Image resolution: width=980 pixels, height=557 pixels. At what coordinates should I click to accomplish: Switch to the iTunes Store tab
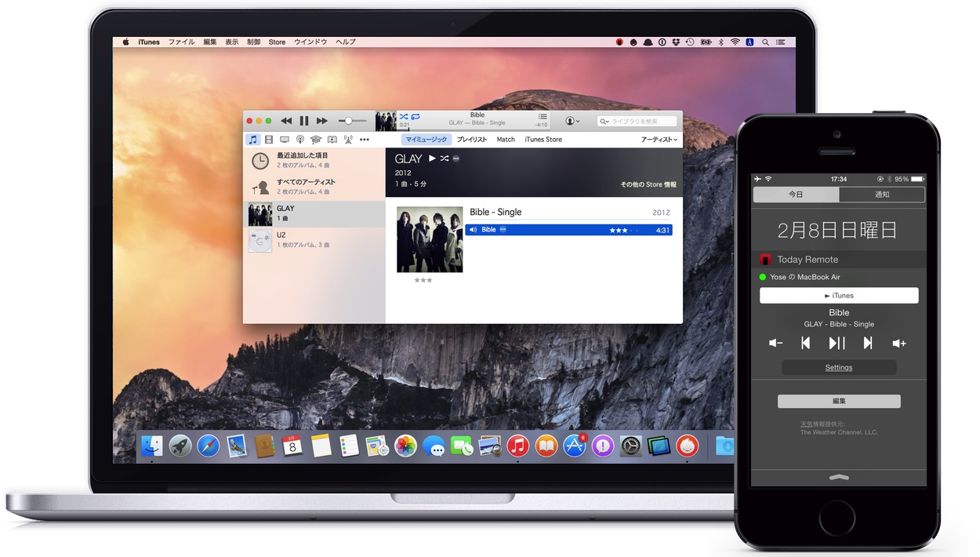click(543, 140)
